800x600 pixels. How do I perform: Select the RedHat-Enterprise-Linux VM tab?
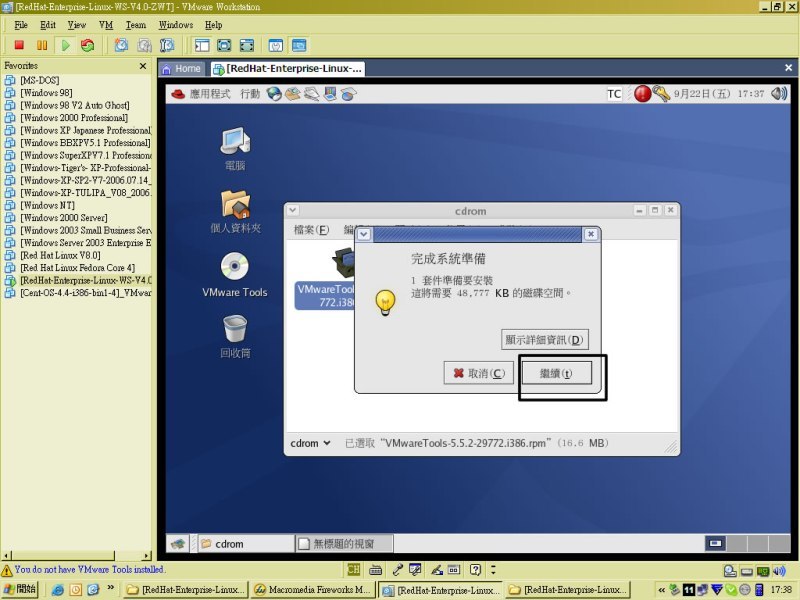(288, 69)
